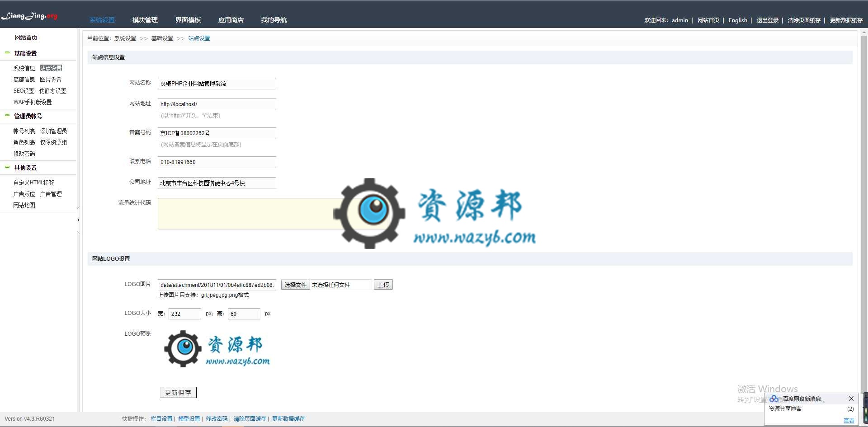Screen dimensions: 868x427
Task: Click the 上传 button
Action: point(383,285)
